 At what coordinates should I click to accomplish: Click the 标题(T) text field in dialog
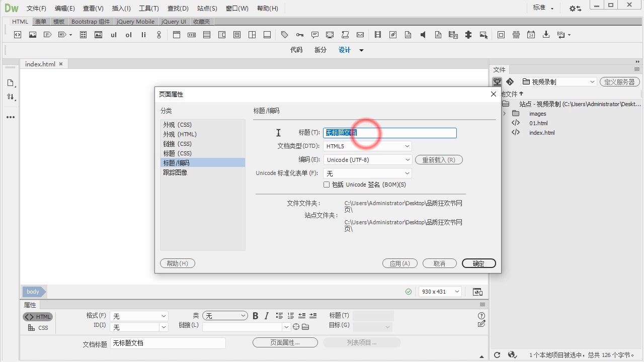pos(390,133)
